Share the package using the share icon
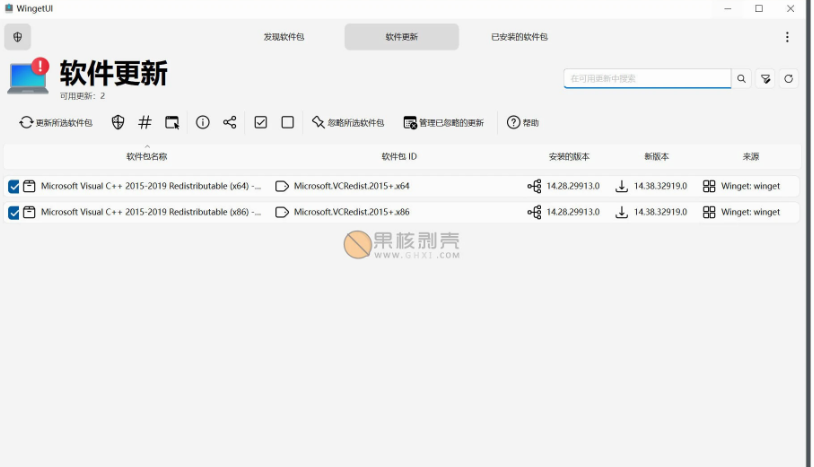The height and width of the screenshot is (467, 814). tap(229, 122)
